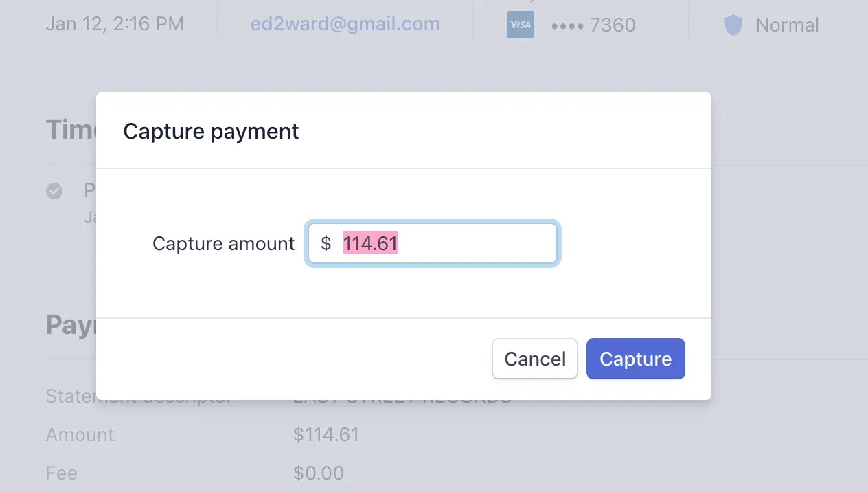This screenshot has height=492, width=868.
Task: Click the Normal risk level label
Action: [x=787, y=25]
